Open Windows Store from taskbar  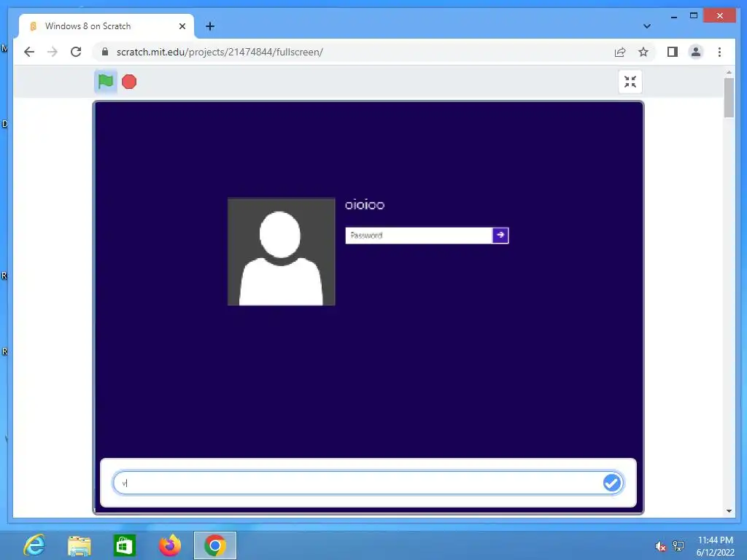(124, 545)
